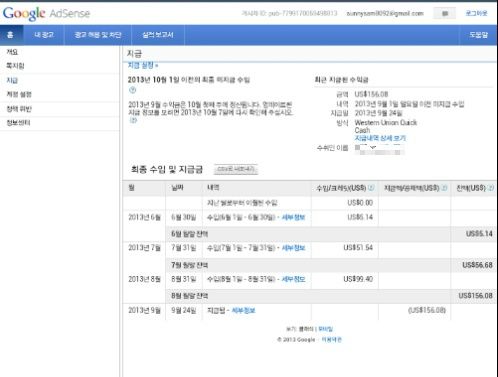Viewport: 498px width, 377px height.
Task: Click the publisher ID text in the header
Action: coord(289,13)
